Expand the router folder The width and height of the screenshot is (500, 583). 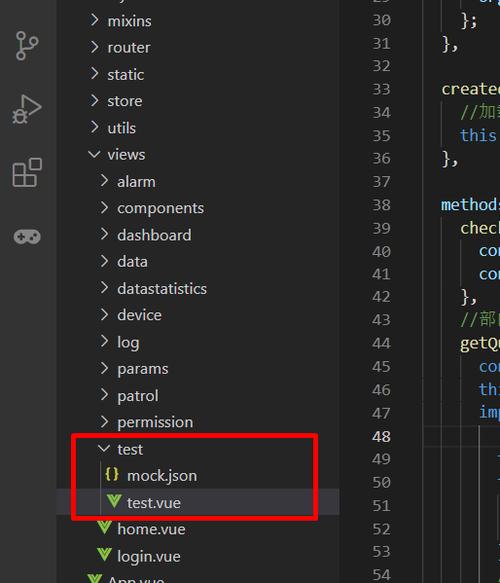coord(129,48)
